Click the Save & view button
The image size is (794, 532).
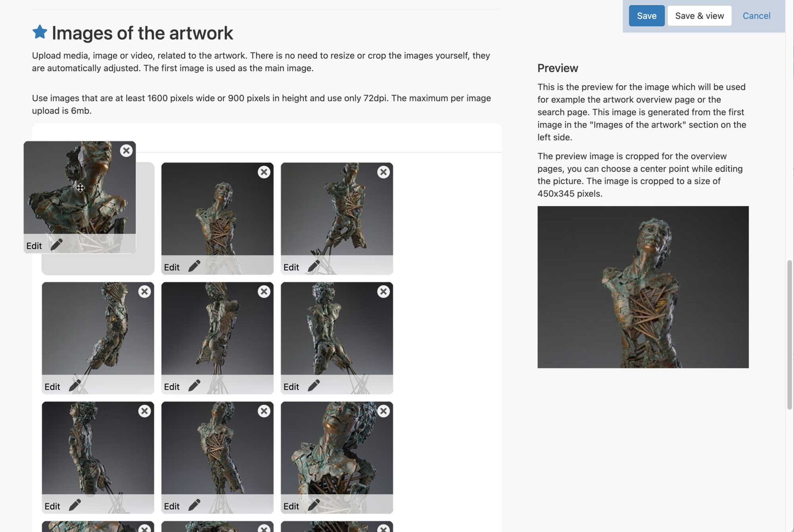pos(699,16)
